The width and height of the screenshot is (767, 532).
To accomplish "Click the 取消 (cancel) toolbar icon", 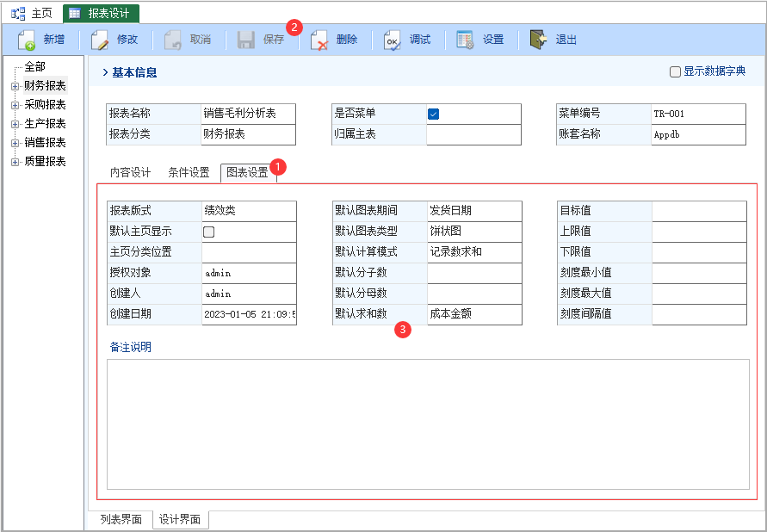I will click(x=173, y=40).
